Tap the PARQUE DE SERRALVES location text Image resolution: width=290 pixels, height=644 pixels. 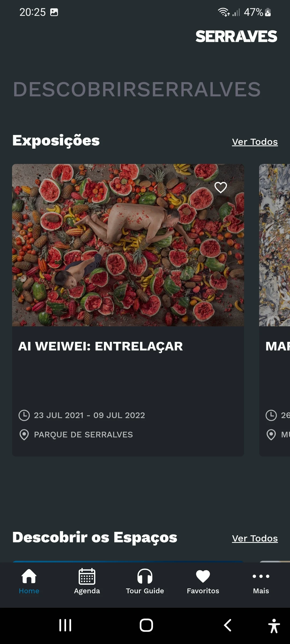coord(84,435)
